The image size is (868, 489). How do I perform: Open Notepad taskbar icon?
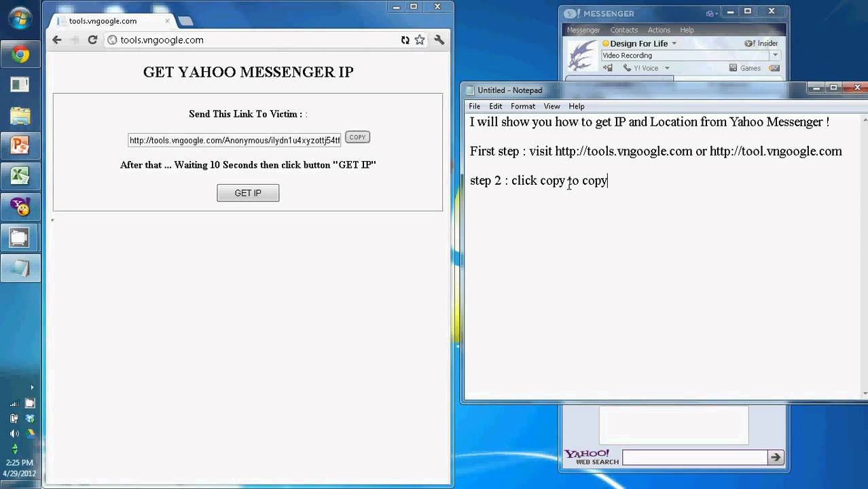tap(20, 269)
